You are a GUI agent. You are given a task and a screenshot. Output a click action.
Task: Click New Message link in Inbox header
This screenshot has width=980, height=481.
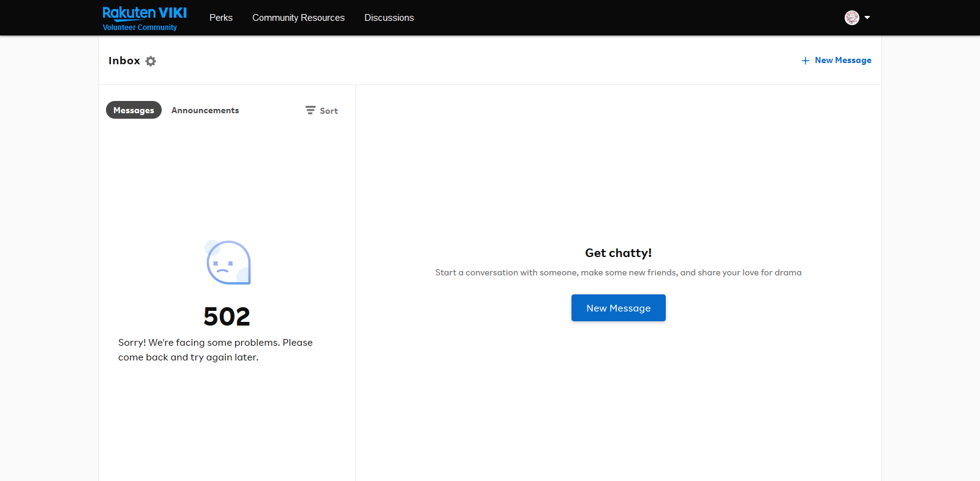click(x=843, y=61)
